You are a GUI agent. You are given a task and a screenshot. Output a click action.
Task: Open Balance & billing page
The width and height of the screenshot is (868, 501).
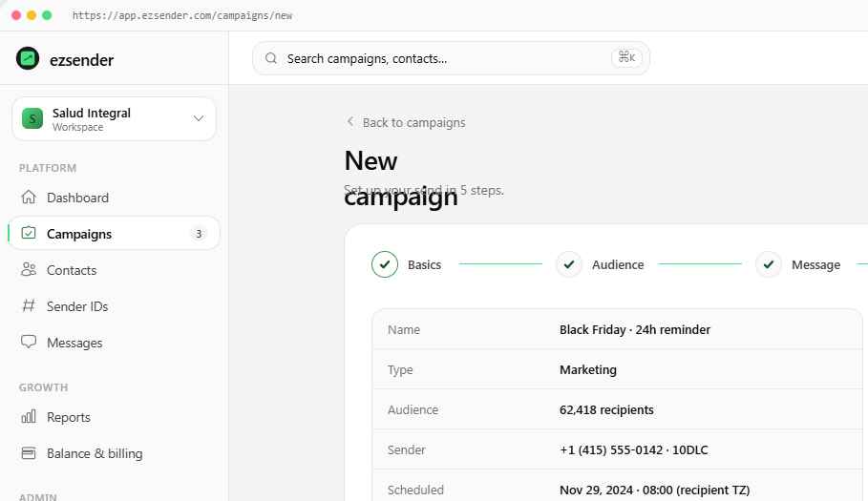[x=114, y=453]
